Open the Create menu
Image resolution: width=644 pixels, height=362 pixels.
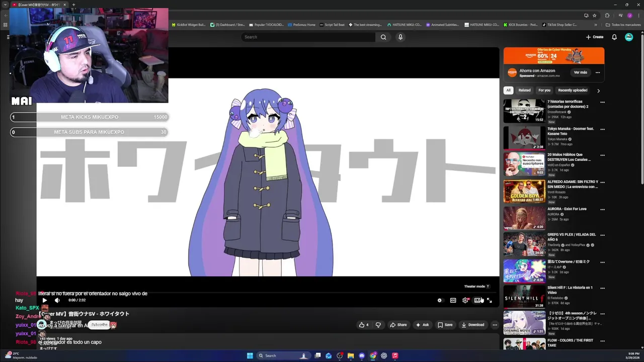tap(595, 37)
